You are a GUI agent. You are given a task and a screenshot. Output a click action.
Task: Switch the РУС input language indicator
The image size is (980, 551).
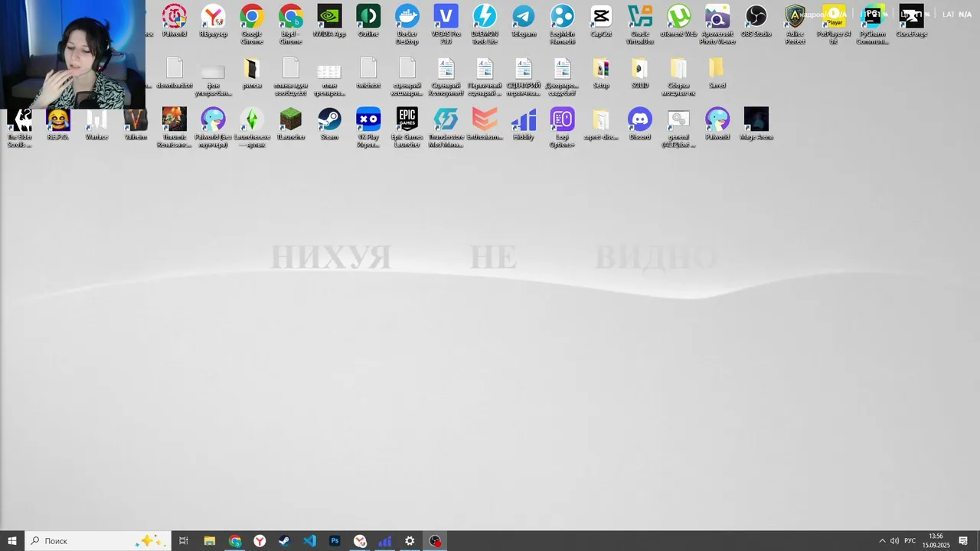pyautogui.click(x=910, y=541)
